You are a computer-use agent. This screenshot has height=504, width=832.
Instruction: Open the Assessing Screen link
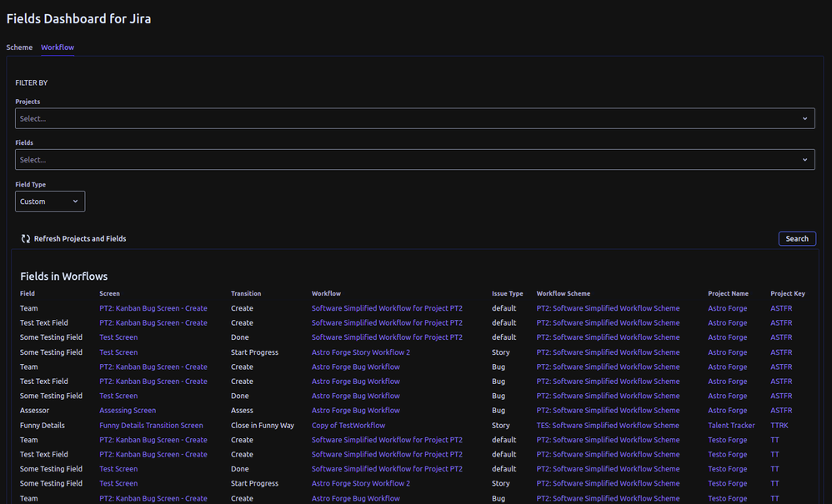click(127, 410)
